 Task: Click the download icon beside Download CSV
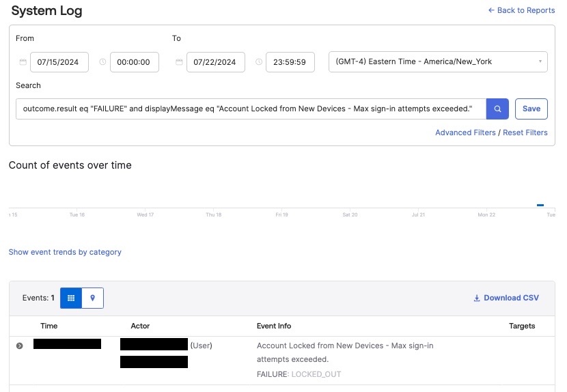coord(477,298)
